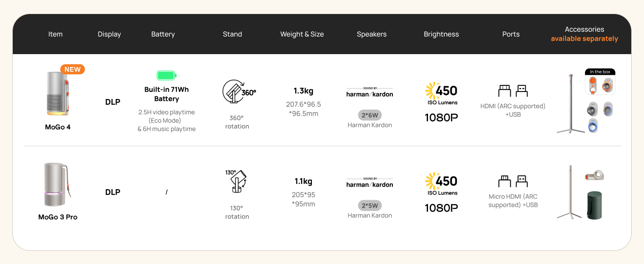Click the MoGo 4 HDMI port icon
644x264 pixels.
coord(505,91)
